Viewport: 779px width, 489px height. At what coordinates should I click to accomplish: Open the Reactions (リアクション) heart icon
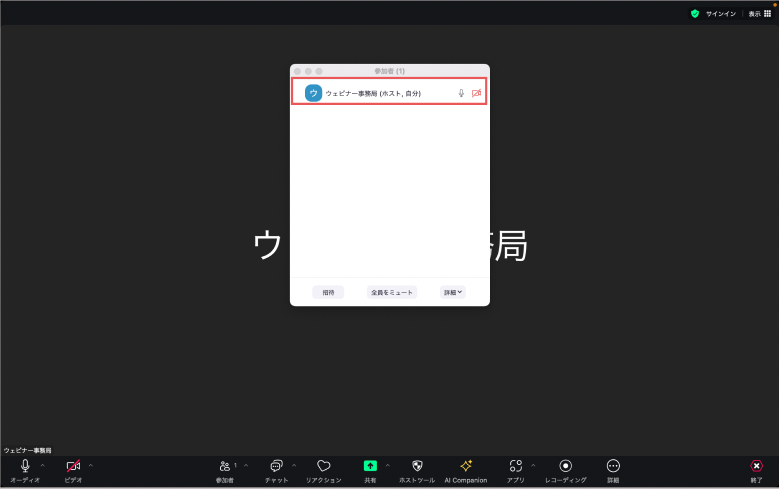tap(323, 466)
